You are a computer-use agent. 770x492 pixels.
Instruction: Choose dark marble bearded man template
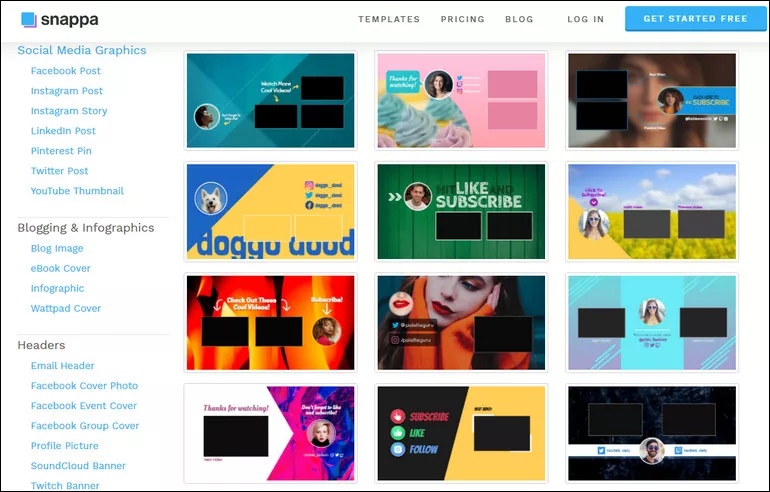pos(652,434)
